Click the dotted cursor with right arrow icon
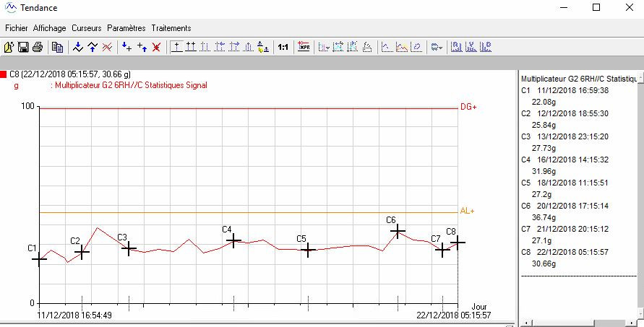The width and height of the screenshot is (644, 327). coord(233,47)
